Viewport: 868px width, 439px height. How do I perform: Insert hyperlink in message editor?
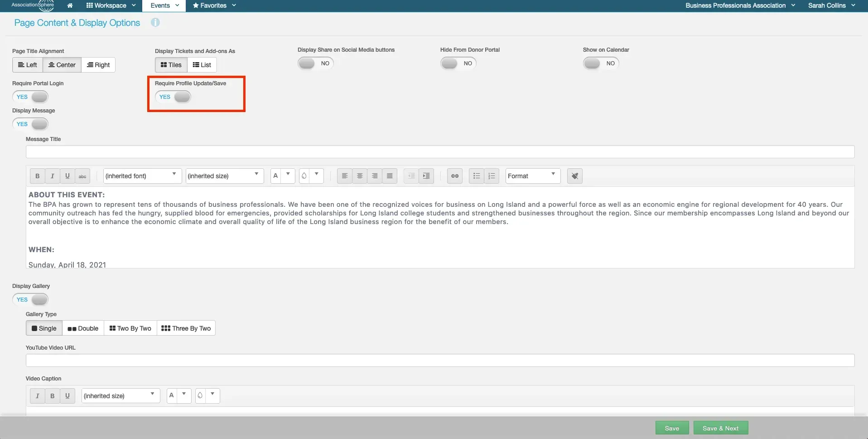click(455, 176)
